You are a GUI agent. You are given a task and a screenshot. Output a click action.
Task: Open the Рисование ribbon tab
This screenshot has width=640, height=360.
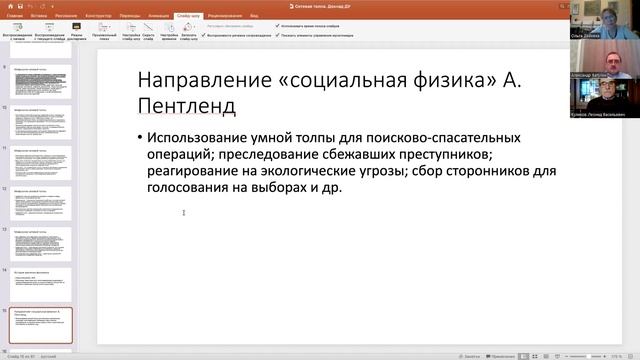(66, 16)
